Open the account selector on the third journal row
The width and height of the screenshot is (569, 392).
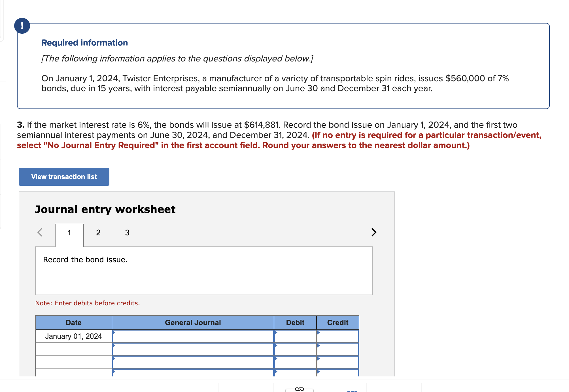click(x=193, y=362)
